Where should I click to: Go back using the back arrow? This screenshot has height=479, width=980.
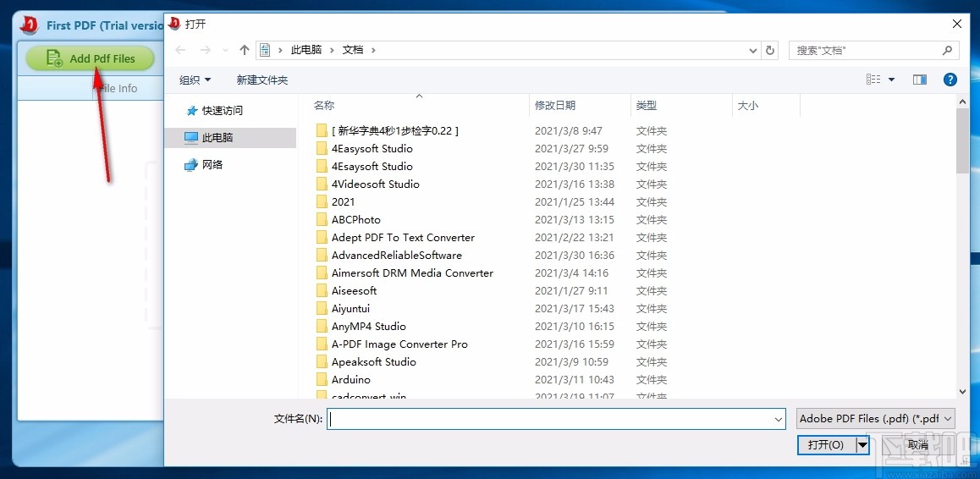point(180,50)
